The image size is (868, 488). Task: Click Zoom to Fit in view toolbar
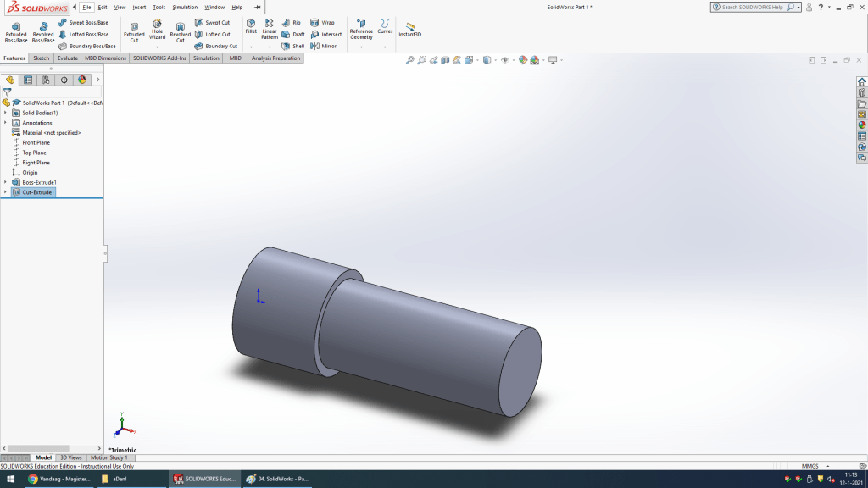410,60
